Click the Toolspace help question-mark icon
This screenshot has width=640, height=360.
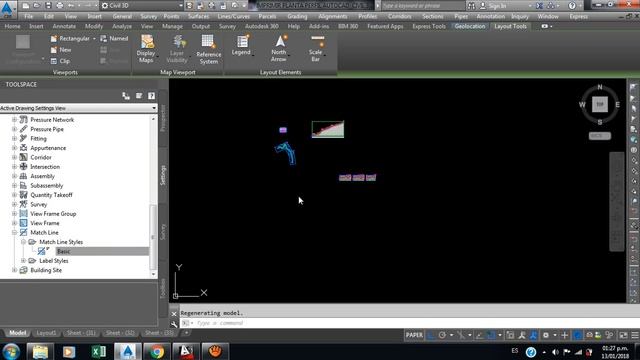[151, 96]
